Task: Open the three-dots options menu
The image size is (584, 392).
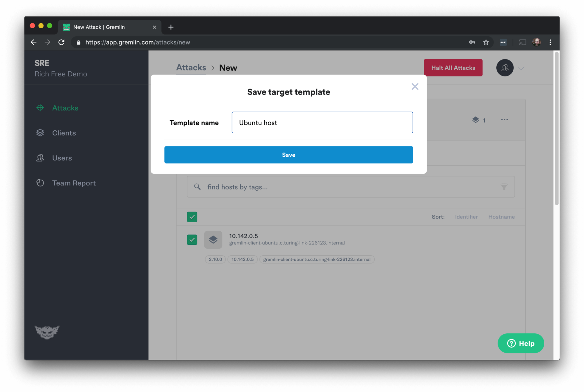Action: 504,120
